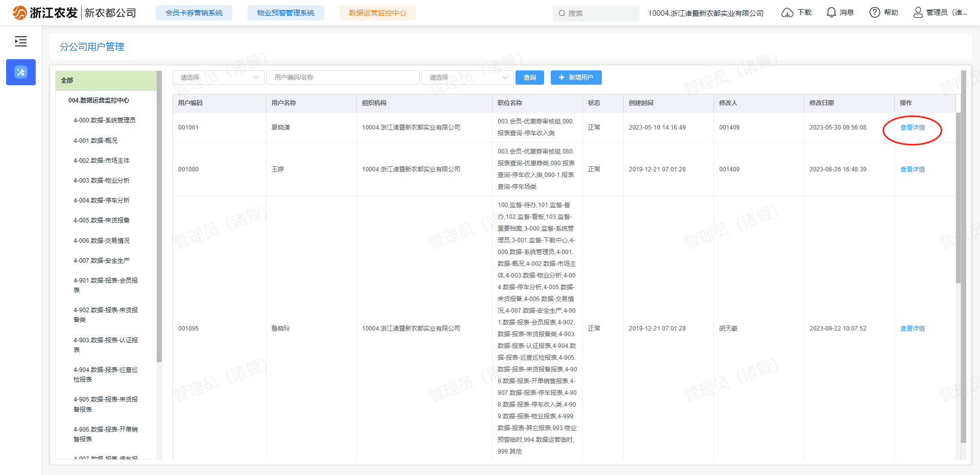The width and height of the screenshot is (980, 475).
Task: Click company name 10004.浙江诸暨新农都实业有限公司 in header
Action: click(x=706, y=13)
